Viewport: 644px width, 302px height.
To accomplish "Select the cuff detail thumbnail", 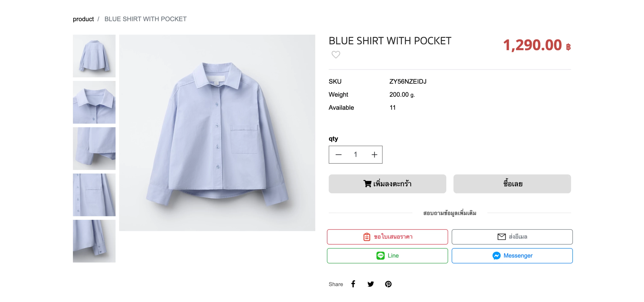I will pos(94,241).
